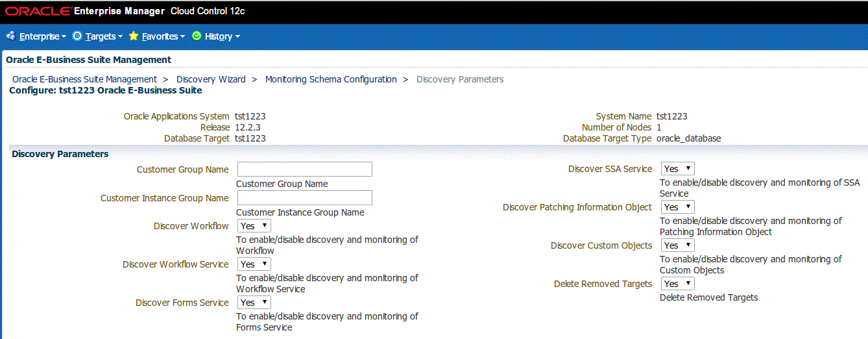Image resolution: width=868 pixels, height=339 pixels.
Task: Open the Discover Custom Objects dropdown
Action: (677, 245)
